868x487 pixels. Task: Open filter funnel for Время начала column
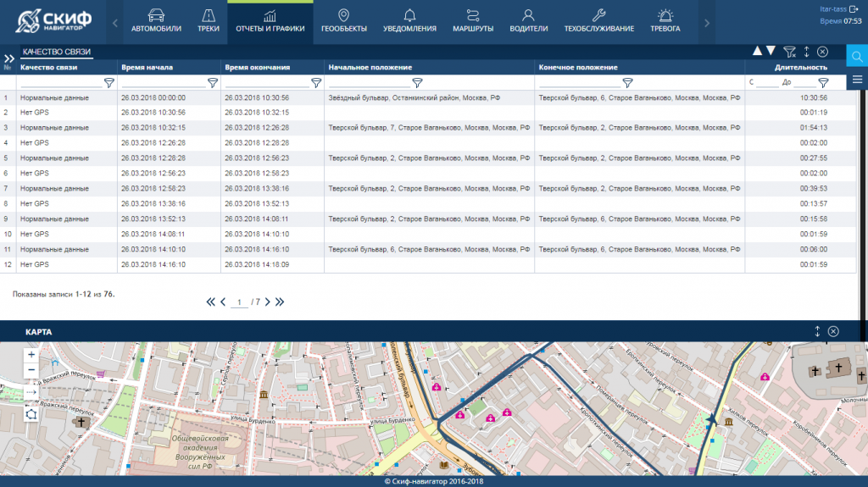[213, 82]
